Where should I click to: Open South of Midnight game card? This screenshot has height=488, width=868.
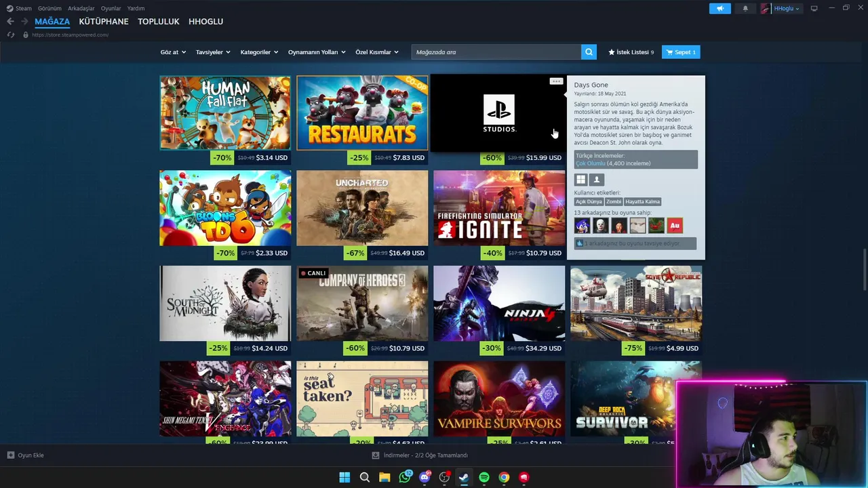[x=225, y=303]
